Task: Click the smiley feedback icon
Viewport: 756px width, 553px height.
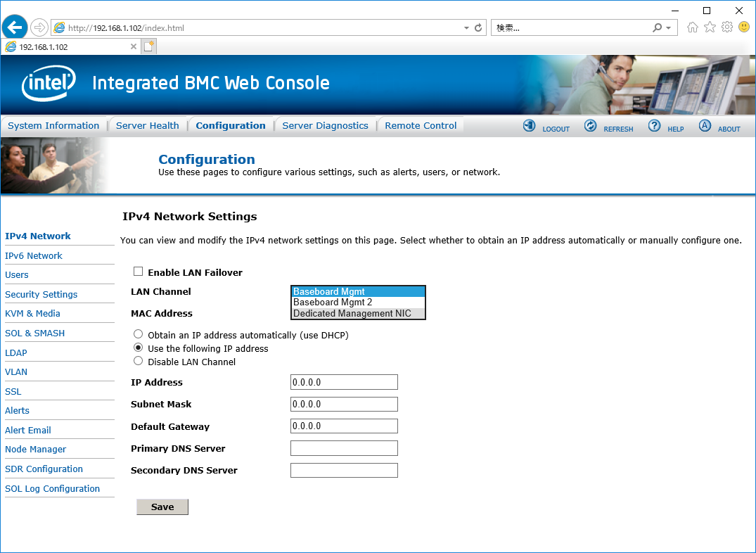Action: tap(745, 27)
